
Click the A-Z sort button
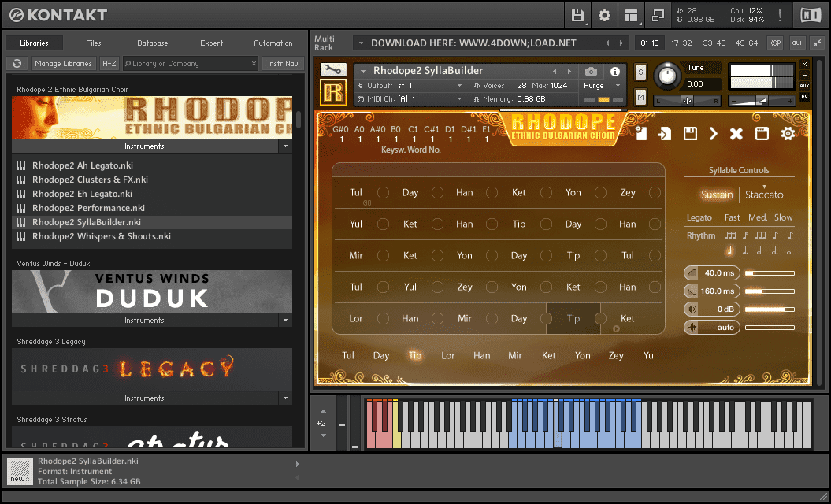109,64
